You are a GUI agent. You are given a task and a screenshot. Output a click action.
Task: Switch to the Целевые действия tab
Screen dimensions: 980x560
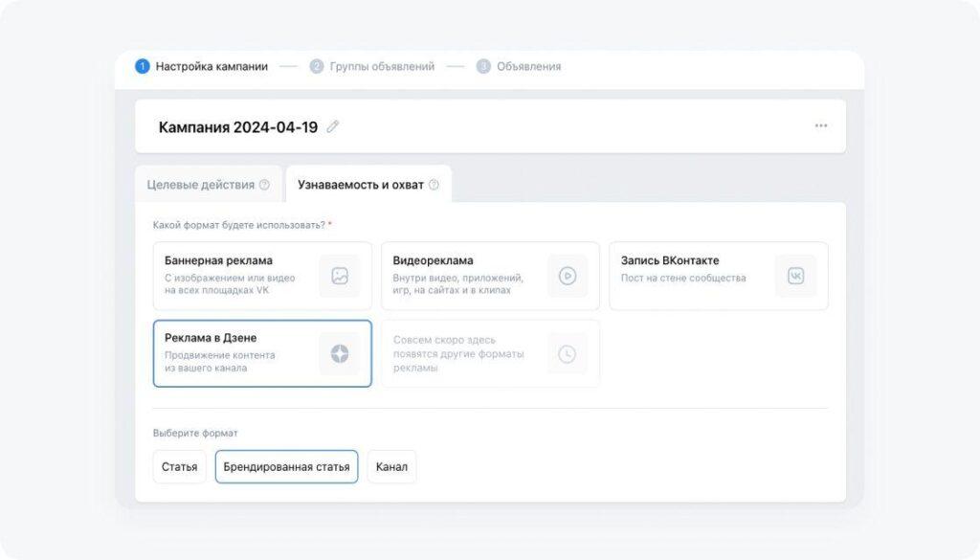(201, 185)
